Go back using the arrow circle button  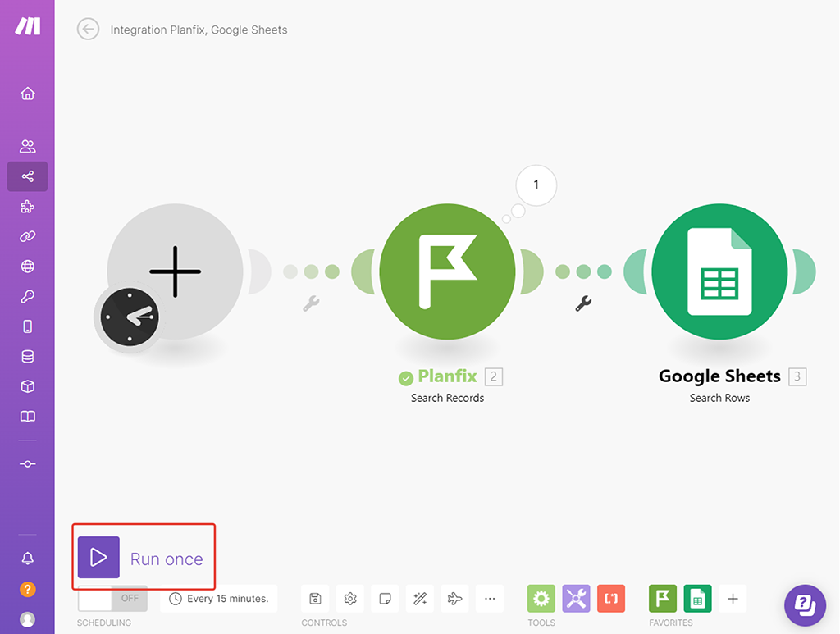click(x=88, y=29)
